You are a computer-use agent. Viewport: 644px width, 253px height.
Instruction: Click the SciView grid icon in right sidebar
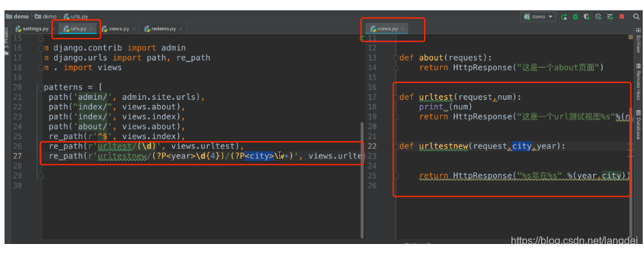(638, 30)
